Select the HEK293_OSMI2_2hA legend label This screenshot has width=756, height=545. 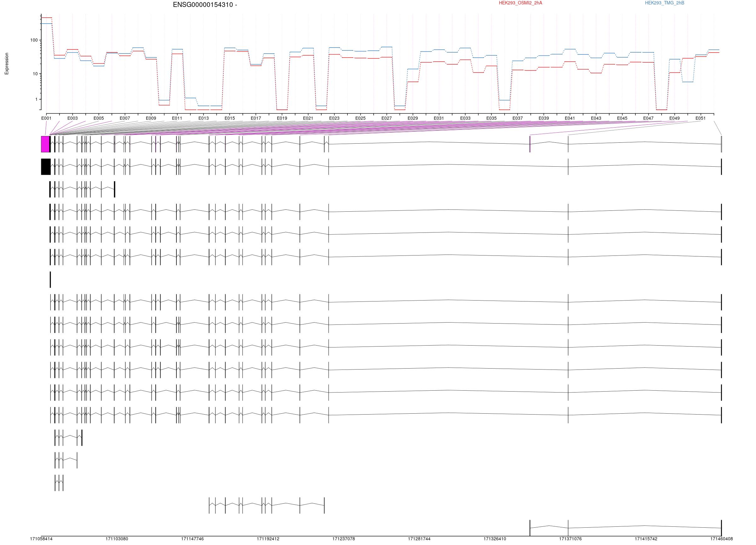pos(520,3)
